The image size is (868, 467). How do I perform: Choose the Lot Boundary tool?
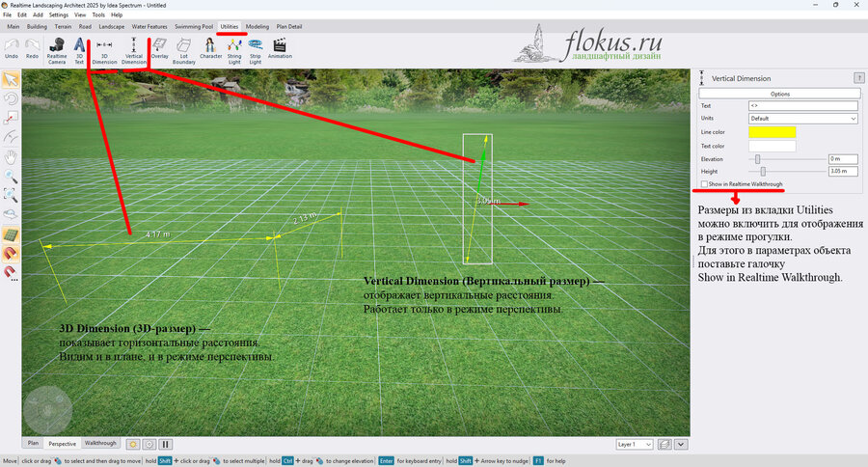pyautogui.click(x=184, y=51)
